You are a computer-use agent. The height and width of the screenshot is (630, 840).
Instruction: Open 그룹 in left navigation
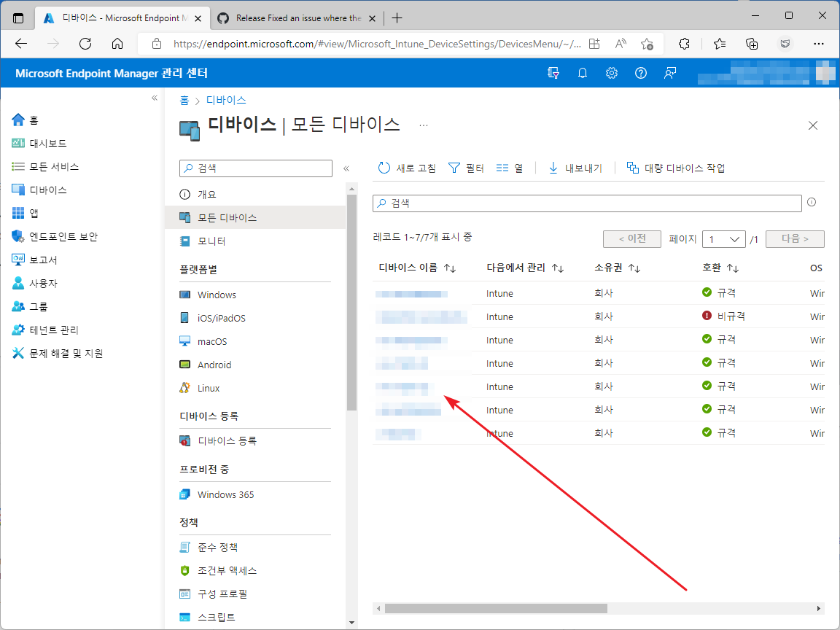pos(29,306)
